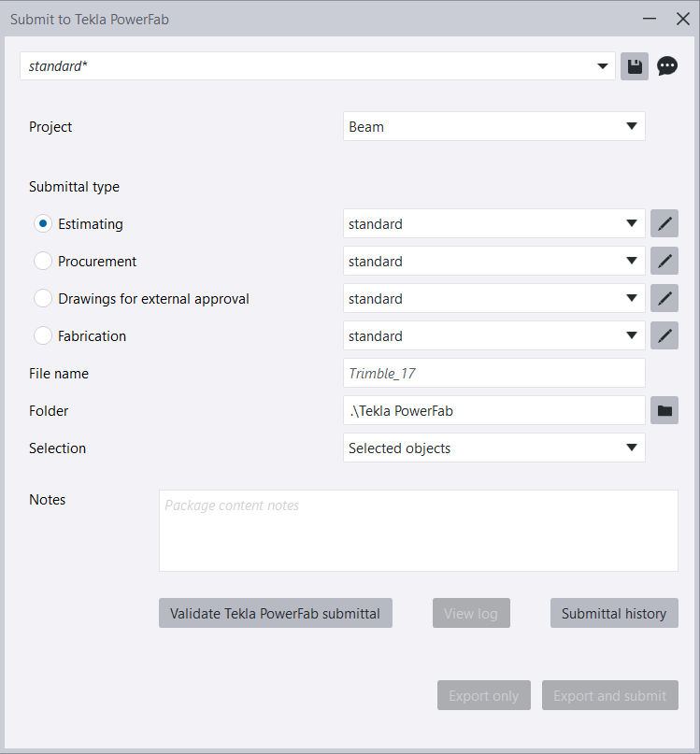
Task: Open Submittal history
Action: tap(614, 614)
